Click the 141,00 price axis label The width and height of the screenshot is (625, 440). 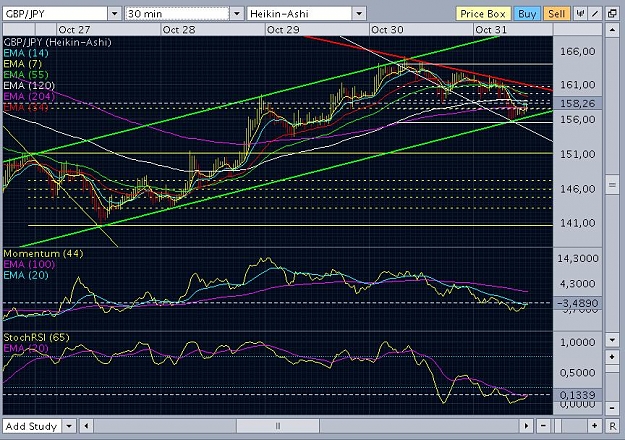click(578, 223)
